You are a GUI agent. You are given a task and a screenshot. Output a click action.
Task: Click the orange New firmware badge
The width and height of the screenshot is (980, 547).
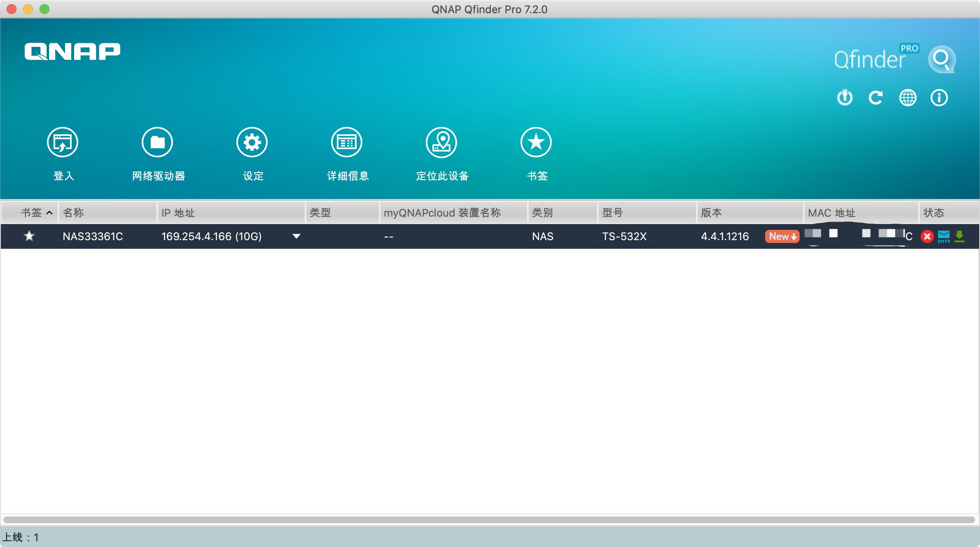click(782, 236)
